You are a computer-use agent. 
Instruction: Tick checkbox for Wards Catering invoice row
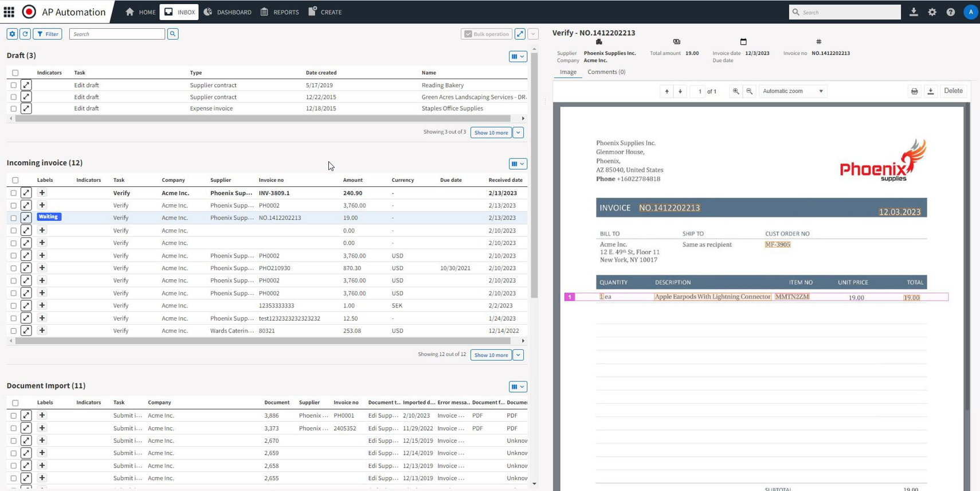coord(14,331)
